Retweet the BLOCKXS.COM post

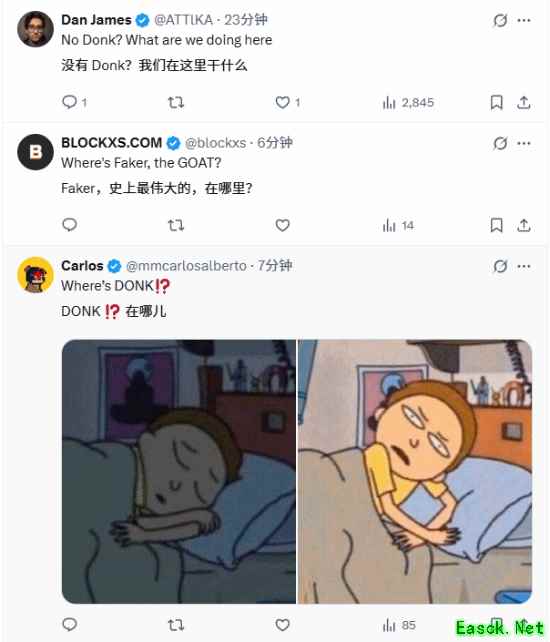[176, 225]
